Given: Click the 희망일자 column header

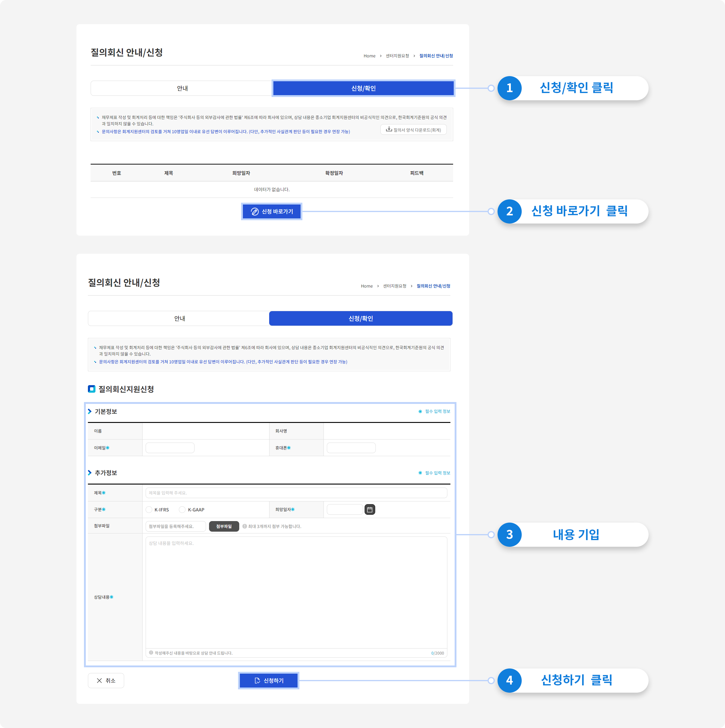Looking at the screenshot, I should (241, 173).
